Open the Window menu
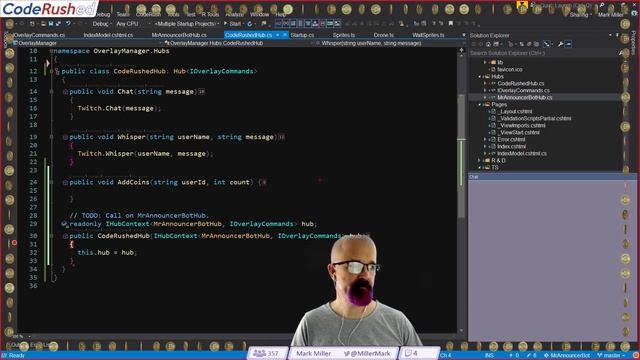Image resolution: width=640 pixels, height=360 pixels. click(260, 14)
